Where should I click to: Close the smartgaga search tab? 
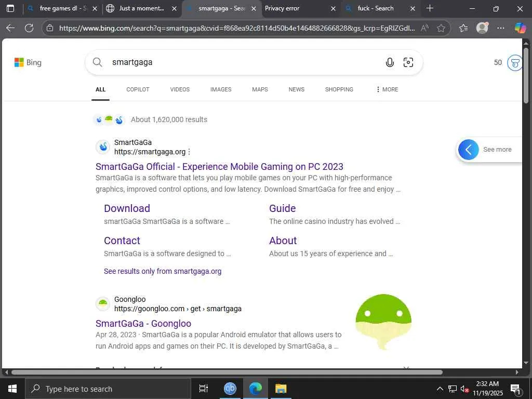[254, 9]
